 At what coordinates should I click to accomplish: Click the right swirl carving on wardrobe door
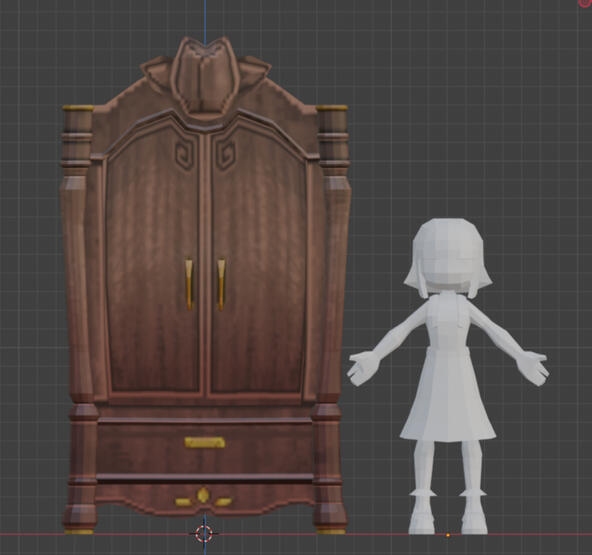click(226, 154)
